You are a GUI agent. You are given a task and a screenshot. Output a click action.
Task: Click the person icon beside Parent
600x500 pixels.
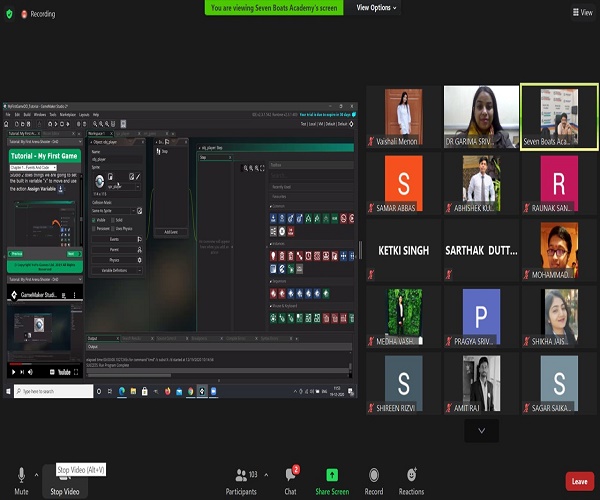point(140,249)
